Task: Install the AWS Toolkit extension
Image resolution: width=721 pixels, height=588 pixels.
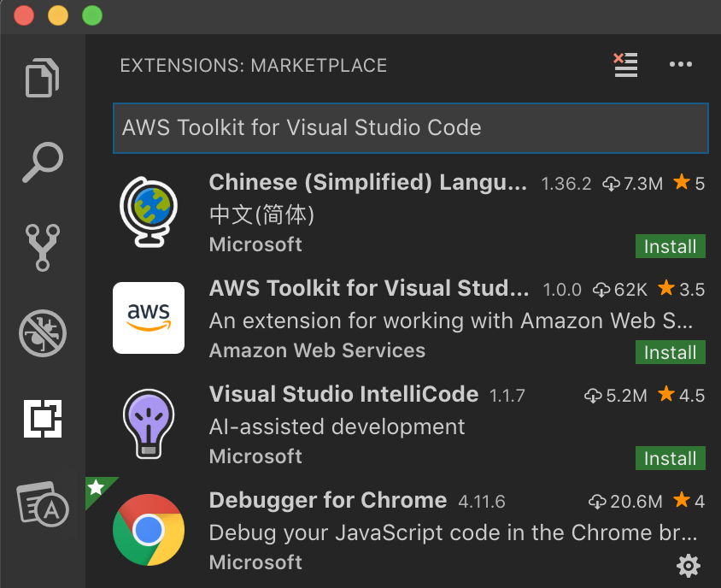Action: (x=670, y=352)
